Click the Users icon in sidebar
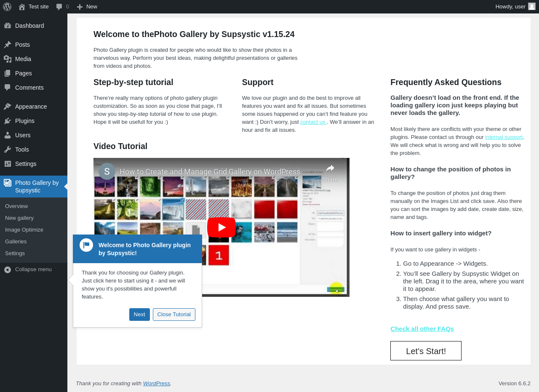The image size is (539, 392). tap(8, 135)
